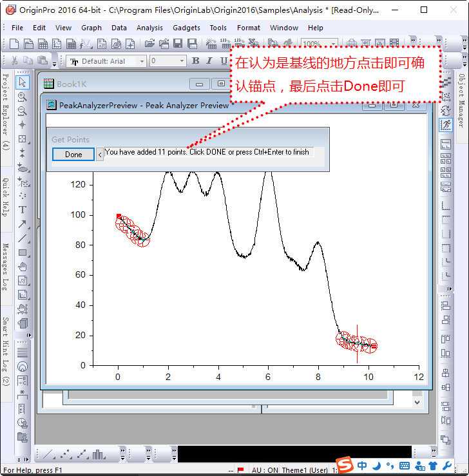Image resolution: width=469 pixels, height=476 pixels.
Task: Select the Zoom Out tool
Action: click(x=23, y=110)
